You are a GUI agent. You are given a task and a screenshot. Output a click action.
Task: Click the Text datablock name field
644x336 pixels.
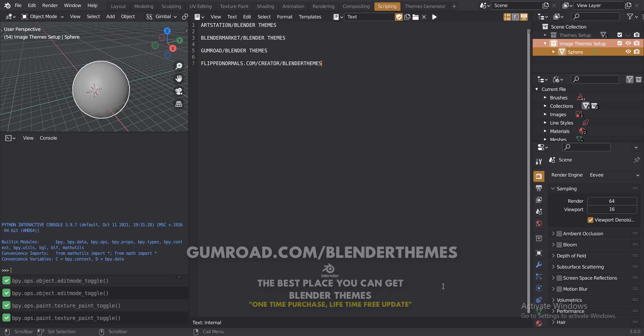369,17
